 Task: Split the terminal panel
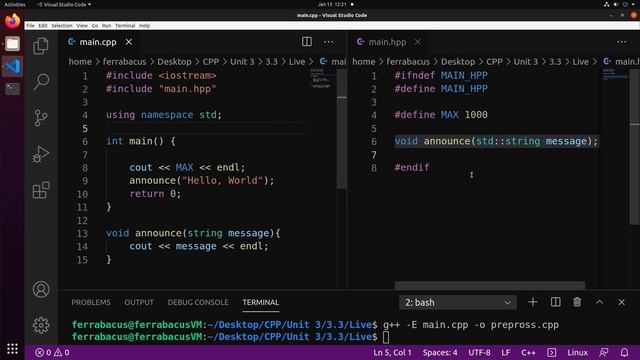[556, 302]
